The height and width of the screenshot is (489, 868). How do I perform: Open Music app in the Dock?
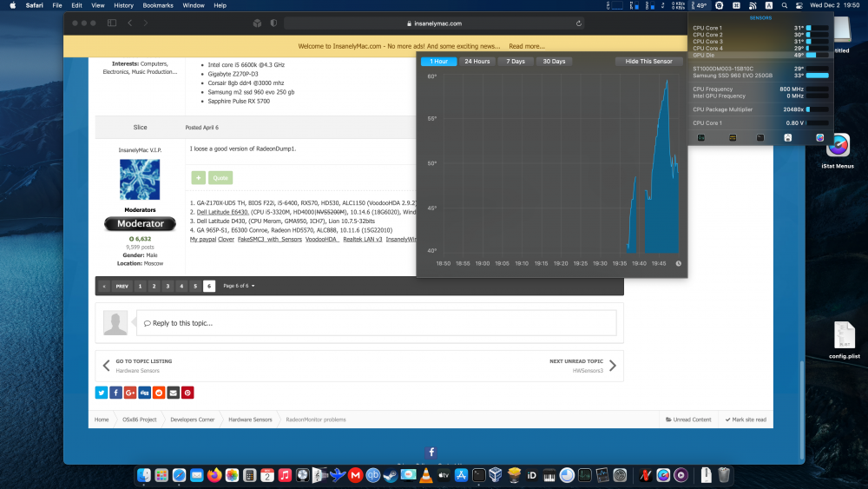(285, 475)
